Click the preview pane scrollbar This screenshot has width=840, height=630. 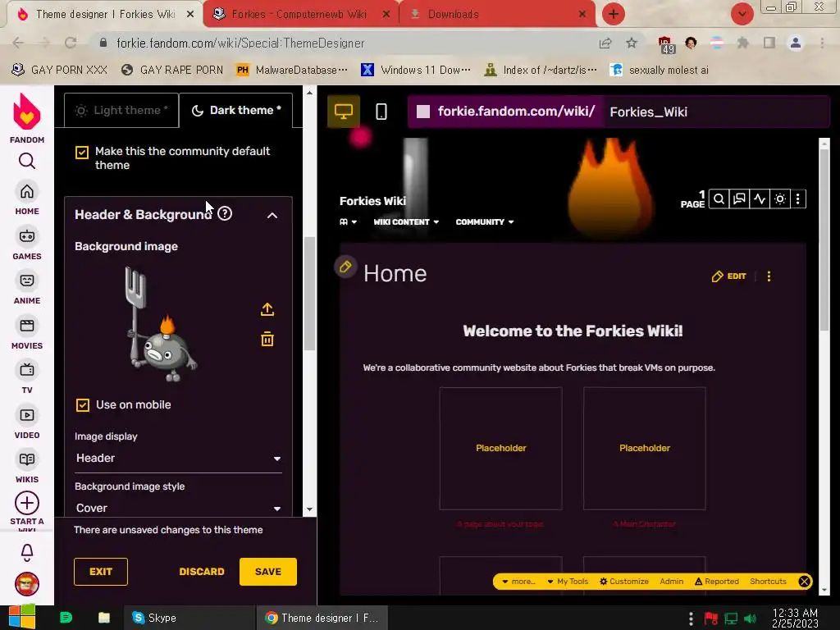[x=824, y=240]
